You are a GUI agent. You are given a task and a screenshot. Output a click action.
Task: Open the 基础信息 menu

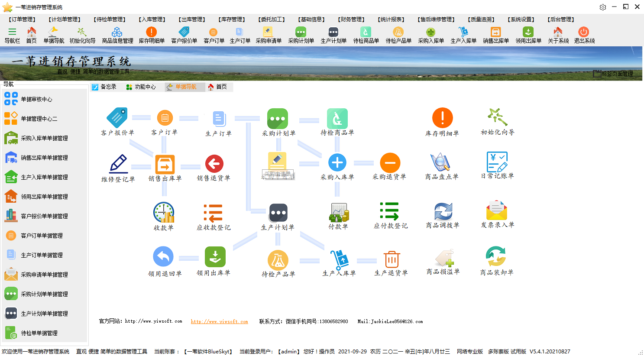pos(311,19)
